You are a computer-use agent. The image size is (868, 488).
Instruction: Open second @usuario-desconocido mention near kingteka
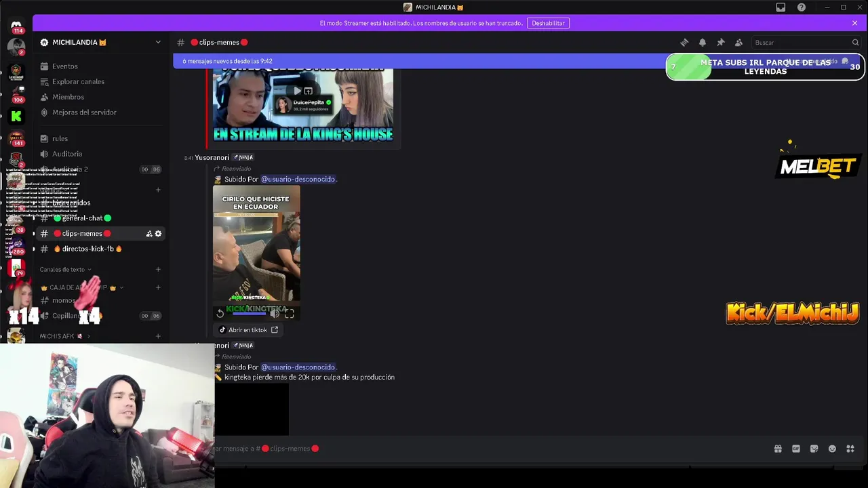click(x=298, y=367)
